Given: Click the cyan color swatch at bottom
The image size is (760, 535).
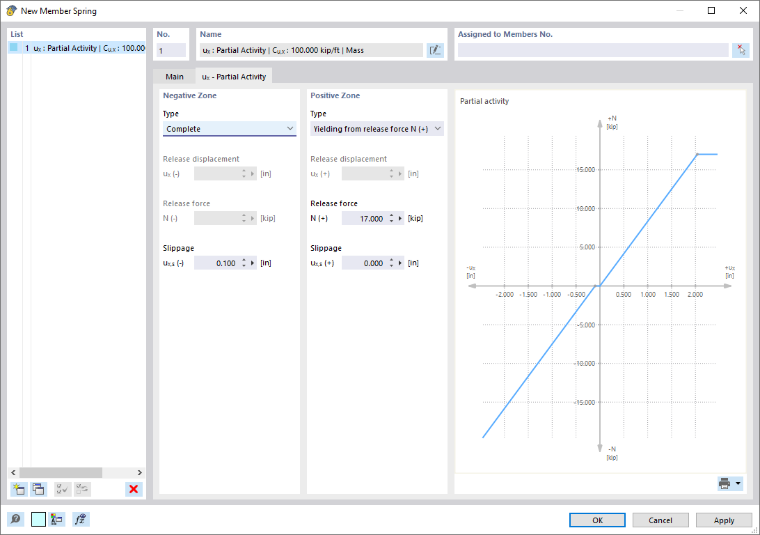Looking at the screenshot, I should pyautogui.click(x=38, y=519).
